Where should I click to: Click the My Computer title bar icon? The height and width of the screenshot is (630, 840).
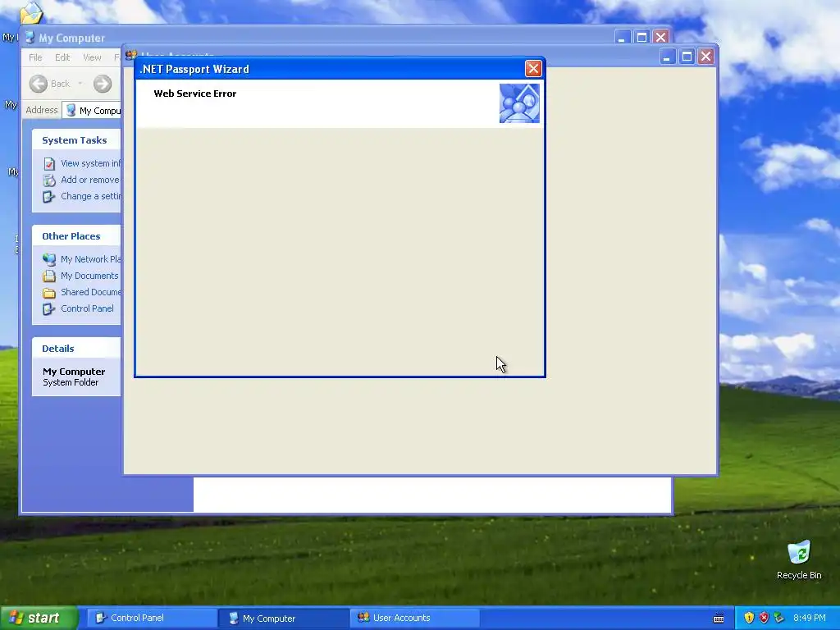pos(30,38)
